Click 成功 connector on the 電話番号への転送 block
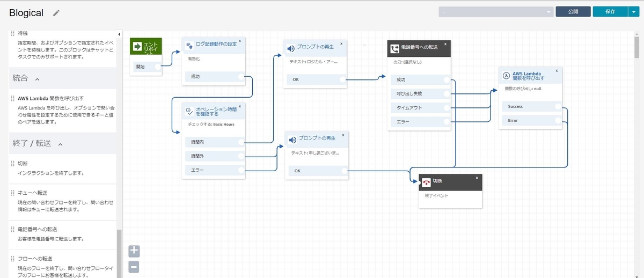Image resolution: width=644 pixels, height=278 pixels. 446,79
